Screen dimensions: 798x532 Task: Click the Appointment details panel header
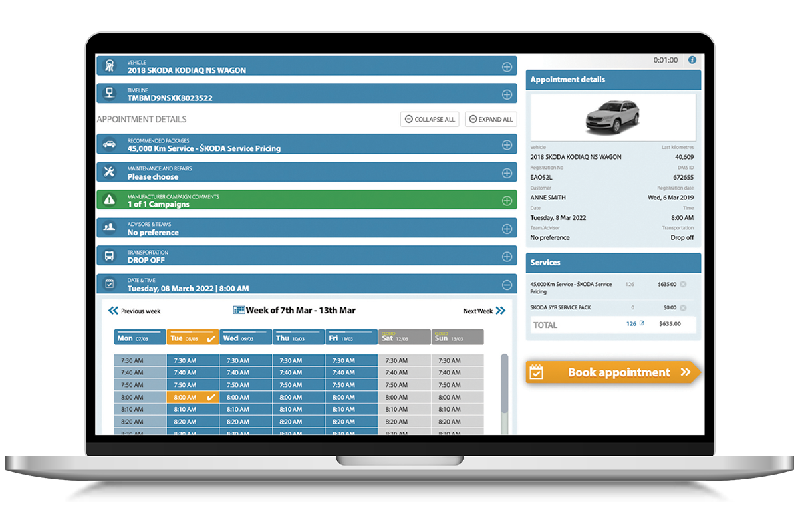(613, 80)
